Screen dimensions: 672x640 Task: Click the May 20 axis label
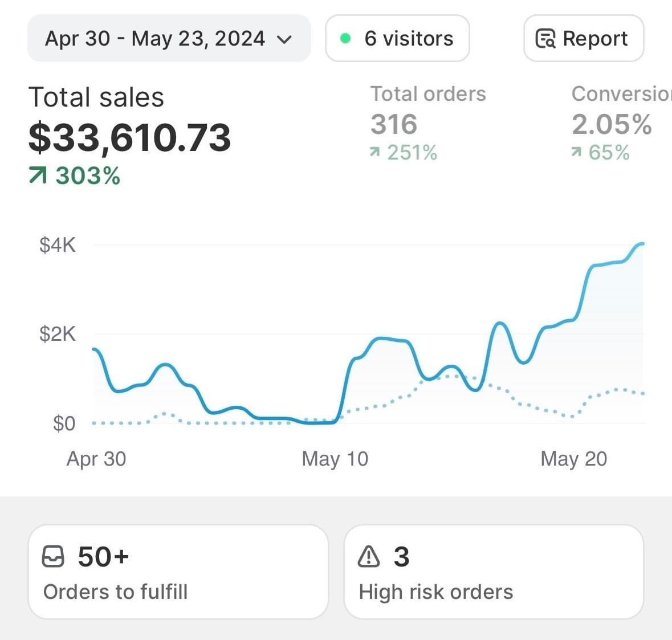coord(574,459)
